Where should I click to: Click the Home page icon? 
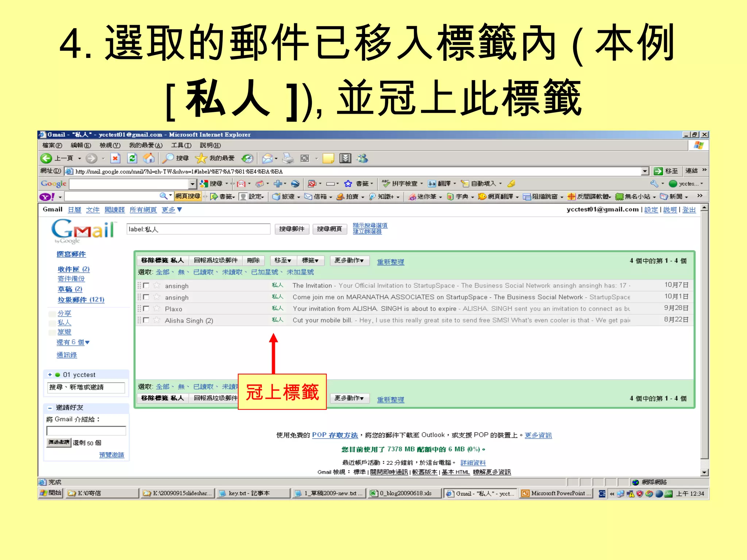click(x=148, y=158)
